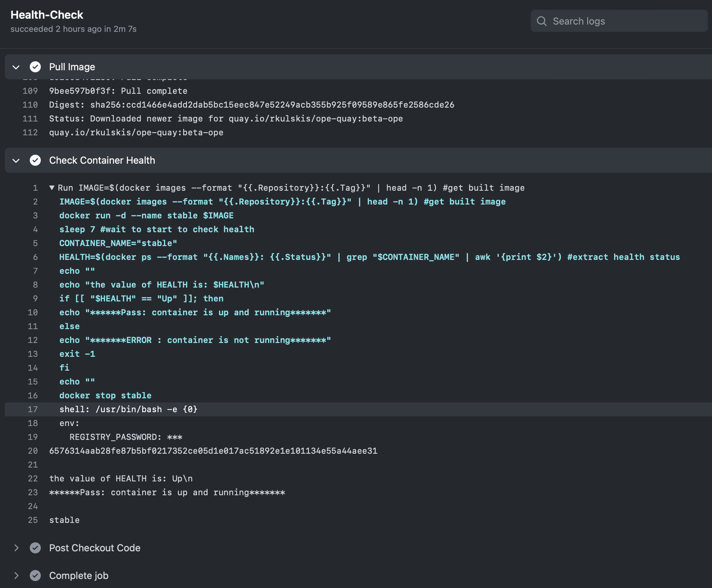Viewport: 712px width, 588px height.
Task: Click Complete job checkmark icon
Action: point(35,576)
